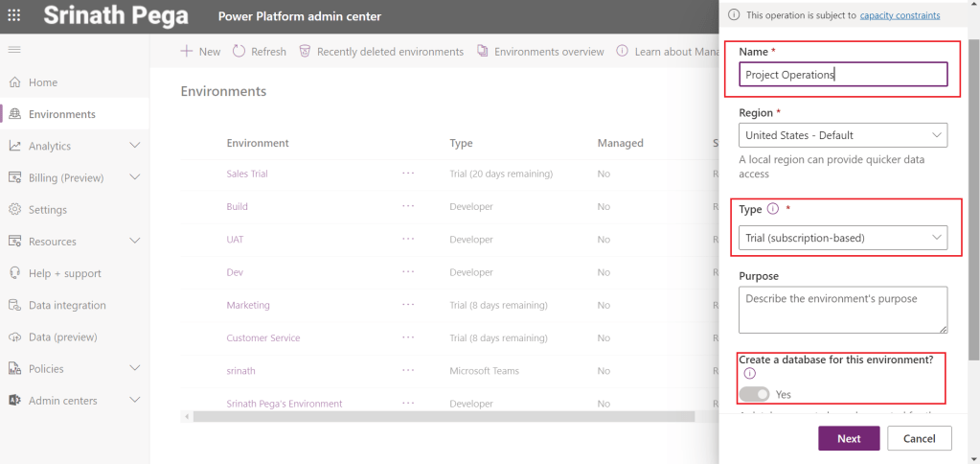Image resolution: width=980 pixels, height=464 pixels.
Task: Click info icon under Create a database
Action: click(x=750, y=374)
